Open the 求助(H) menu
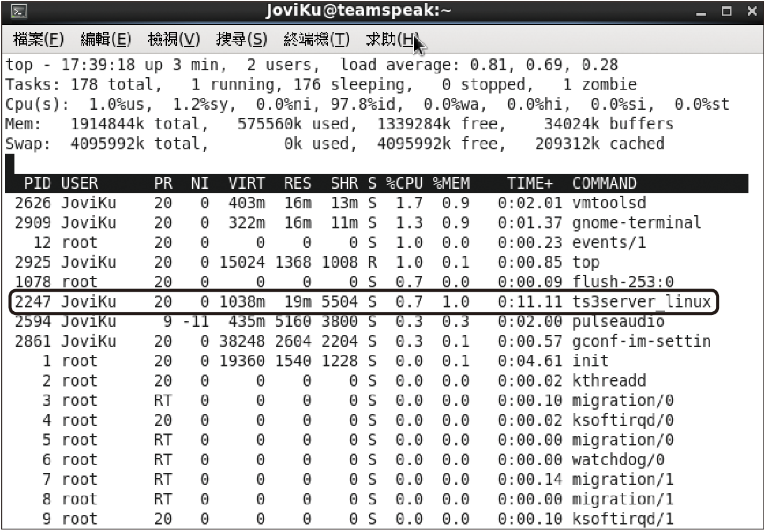The image size is (766, 532). (x=391, y=40)
